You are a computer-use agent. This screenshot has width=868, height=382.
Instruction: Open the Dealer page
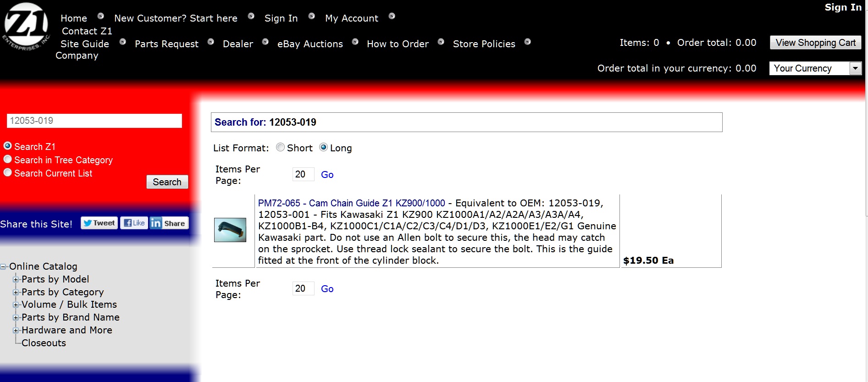(238, 44)
